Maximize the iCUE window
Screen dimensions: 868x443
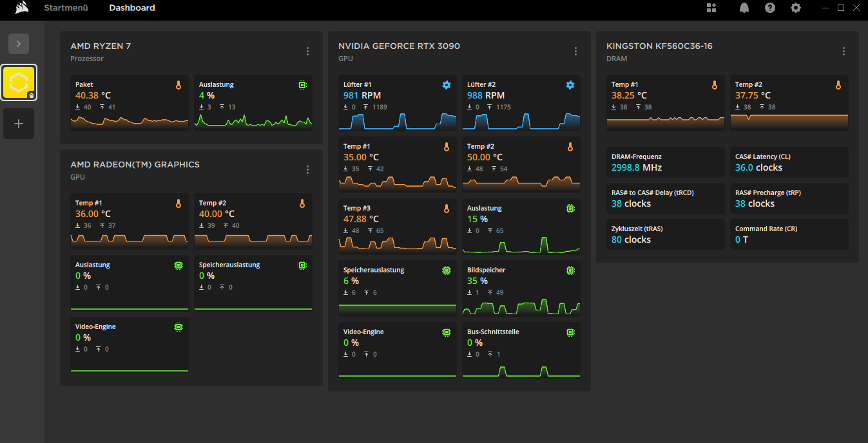click(x=840, y=8)
